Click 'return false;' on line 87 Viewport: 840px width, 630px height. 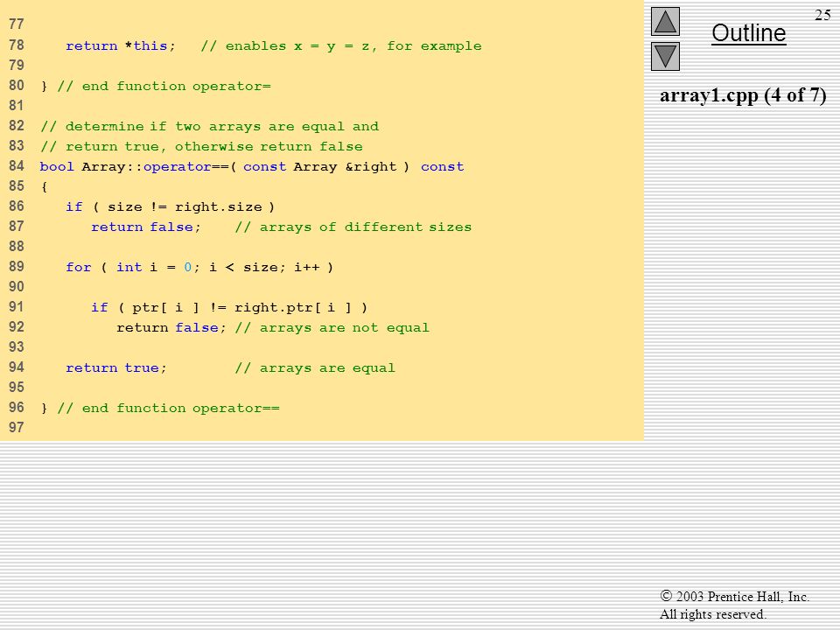[x=146, y=227]
